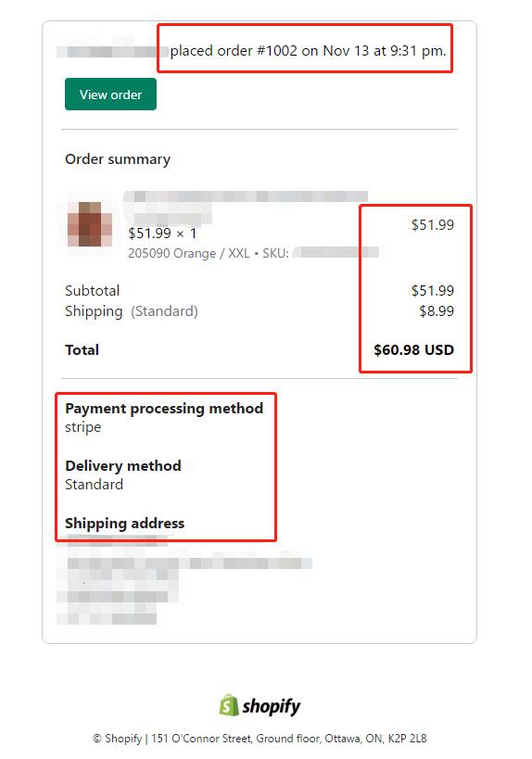
Task: Click the green View order button
Action: pos(110,94)
